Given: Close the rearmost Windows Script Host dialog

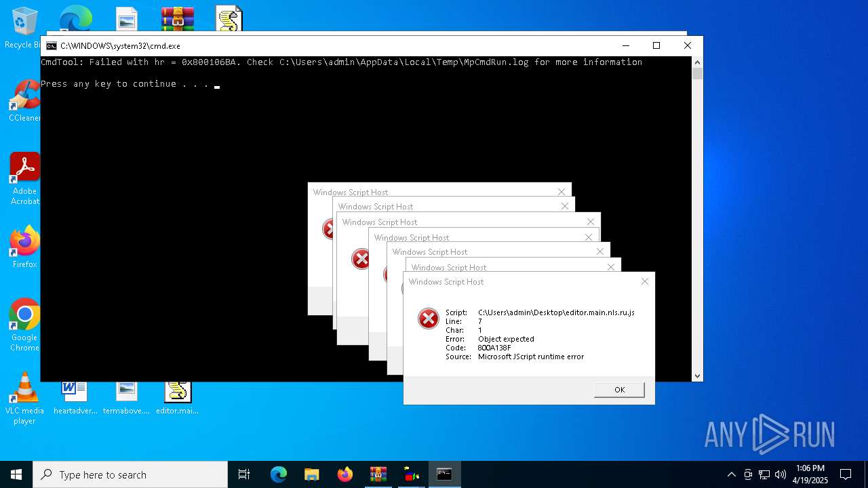Looking at the screenshot, I should tap(561, 192).
